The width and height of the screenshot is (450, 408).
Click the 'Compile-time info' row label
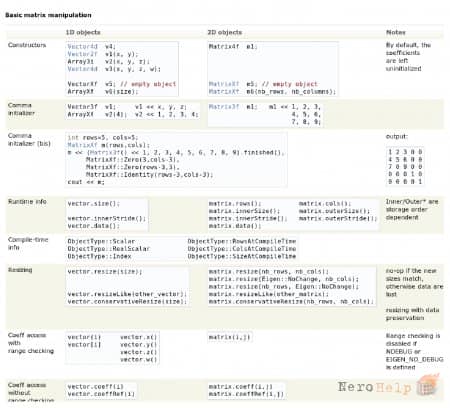pos(28,243)
